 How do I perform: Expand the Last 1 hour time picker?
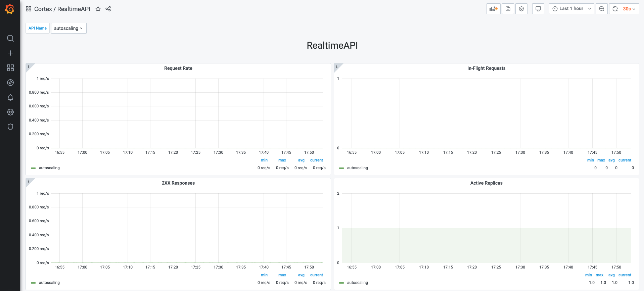[x=571, y=9]
